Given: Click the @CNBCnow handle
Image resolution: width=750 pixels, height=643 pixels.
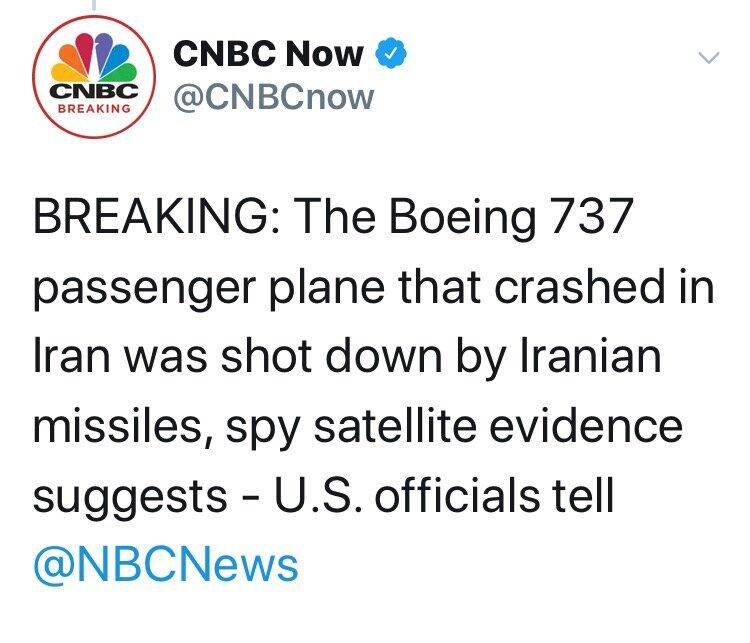Looking at the screenshot, I should coord(272,97).
